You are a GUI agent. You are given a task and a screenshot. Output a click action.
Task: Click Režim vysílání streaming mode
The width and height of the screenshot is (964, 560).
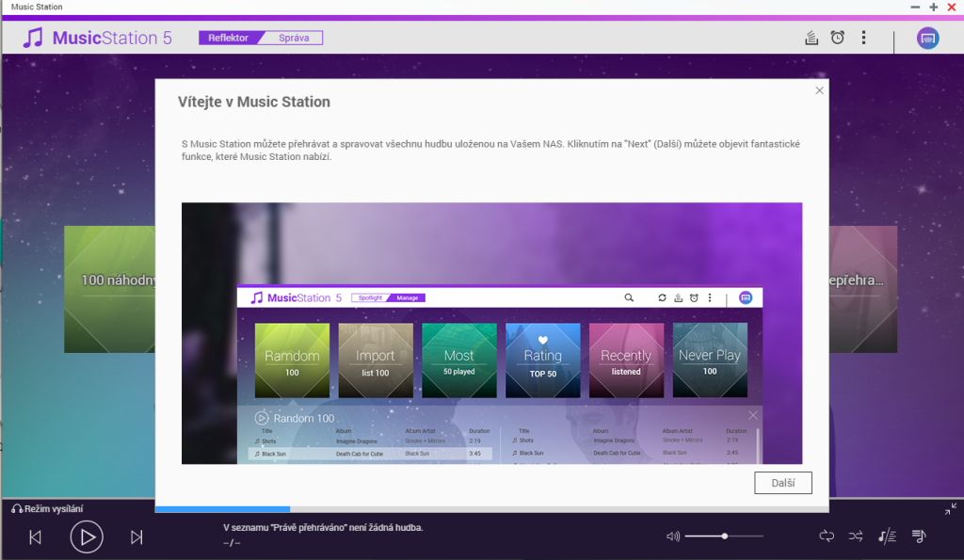click(x=47, y=508)
